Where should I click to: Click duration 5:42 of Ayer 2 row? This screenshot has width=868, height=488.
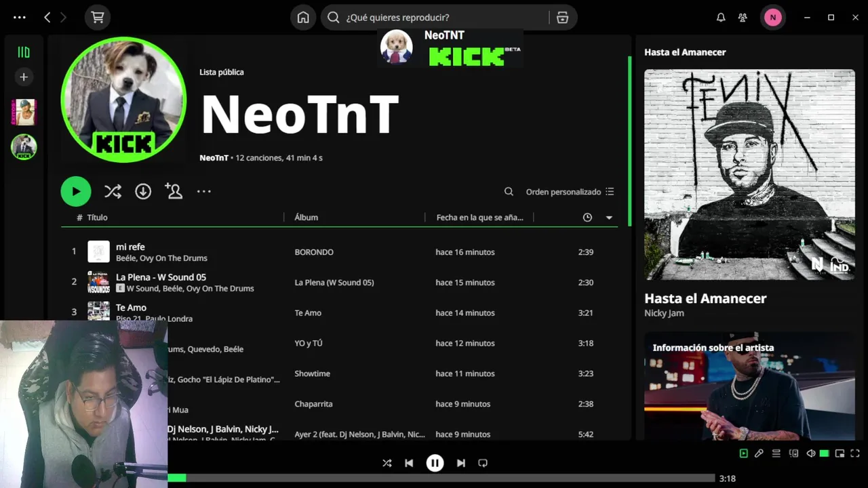pyautogui.click(x=586, y=434)
